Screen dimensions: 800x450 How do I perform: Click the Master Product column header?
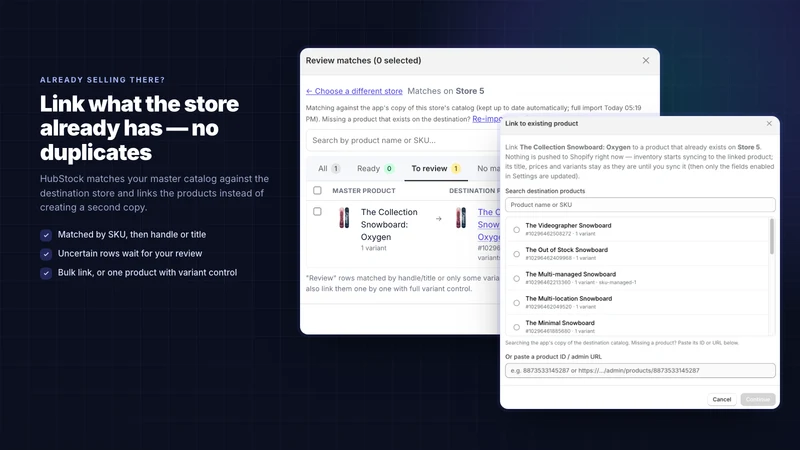[x=364, y=191]
